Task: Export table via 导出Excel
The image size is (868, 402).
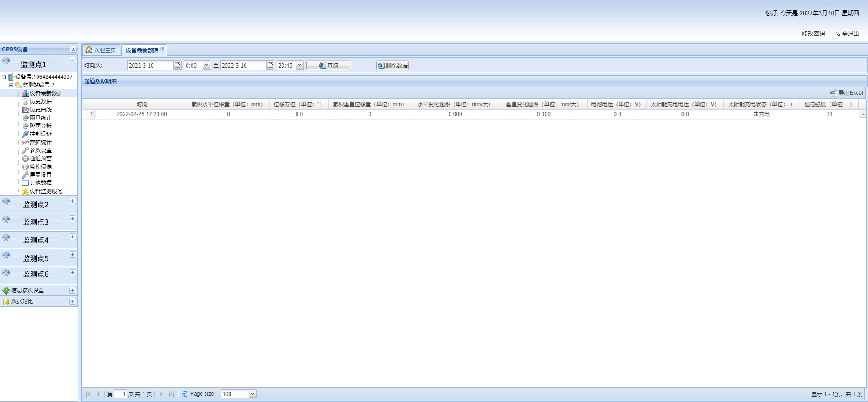Action: [x=846, y=93]
